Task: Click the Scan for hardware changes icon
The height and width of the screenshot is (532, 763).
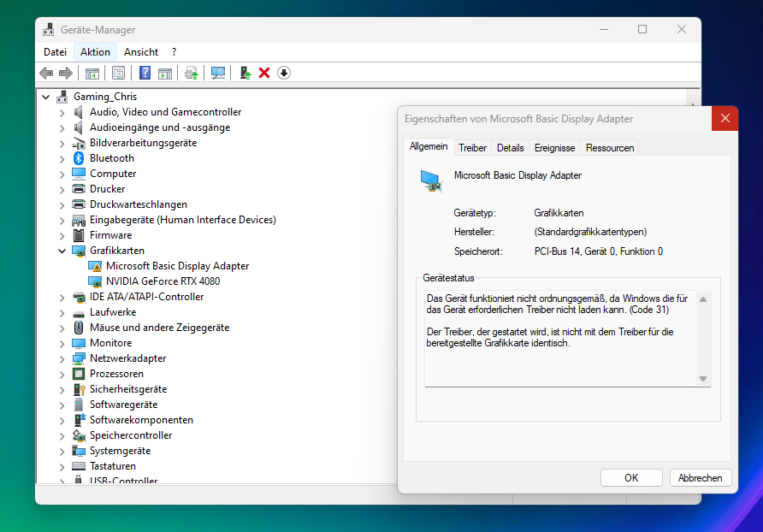Action: (x=217, y=73)
